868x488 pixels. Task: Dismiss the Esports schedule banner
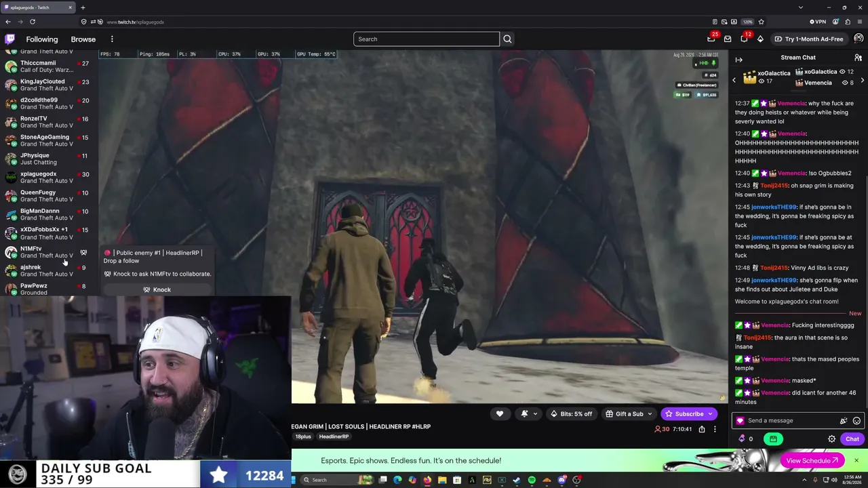[x=856, y=461]
